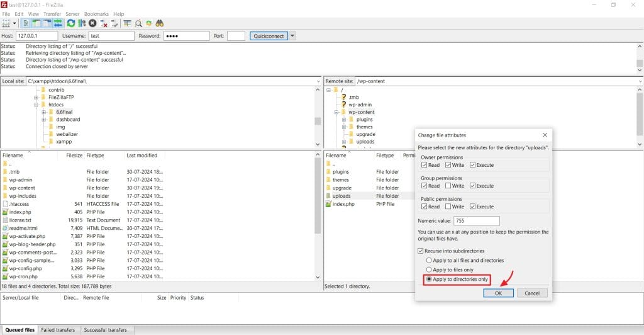This screenshot has width=644, height=335.
Task: Toggle the message log display icon
Action: coord(26,23)
